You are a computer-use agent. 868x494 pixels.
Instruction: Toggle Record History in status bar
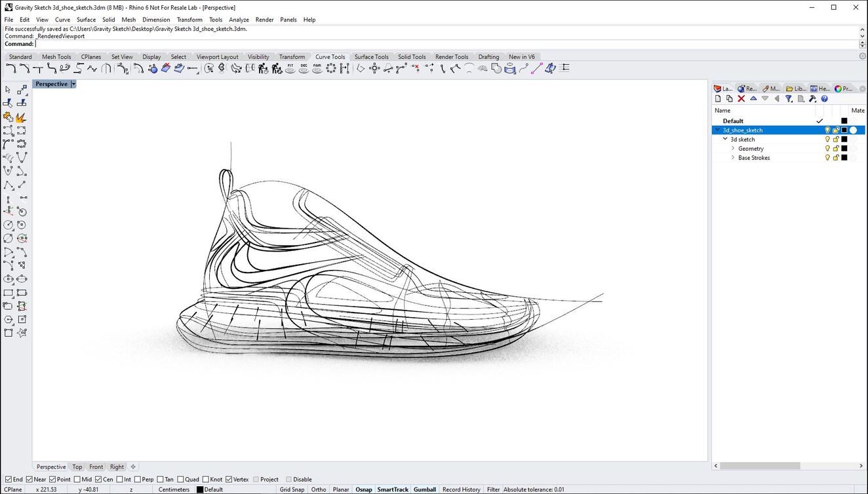click(x=461, y=489)
